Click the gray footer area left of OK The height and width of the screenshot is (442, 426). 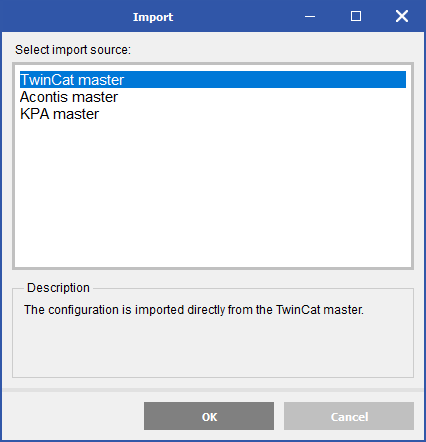[73, 416]
